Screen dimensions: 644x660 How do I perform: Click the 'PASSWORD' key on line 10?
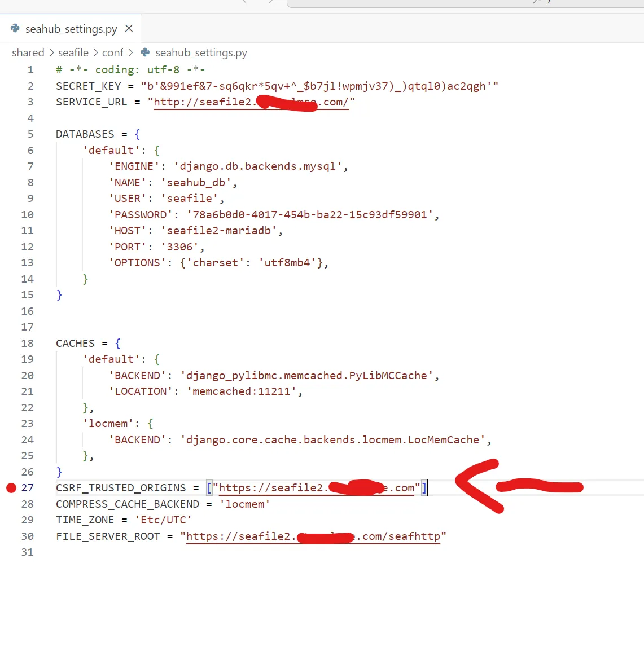click(141, 215)
